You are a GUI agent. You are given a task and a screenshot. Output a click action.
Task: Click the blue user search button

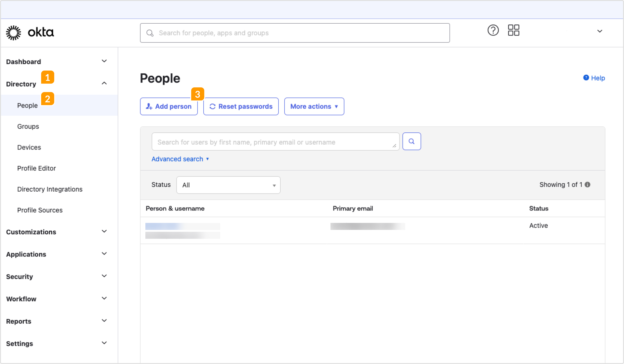[412, 141]
